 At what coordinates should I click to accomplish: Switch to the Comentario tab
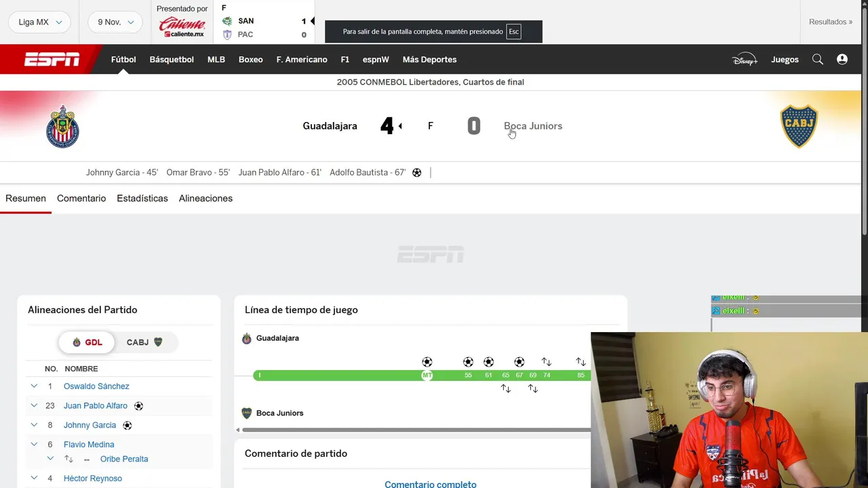(x=81, y=199)
